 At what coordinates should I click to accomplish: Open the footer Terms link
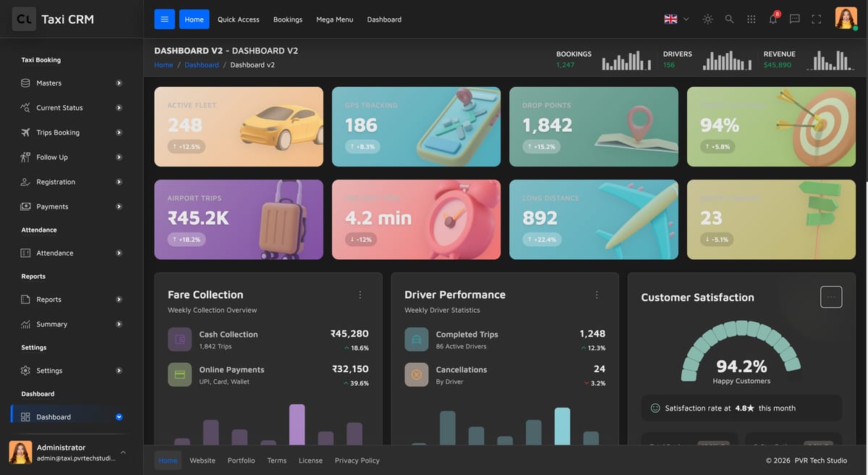(277, 461)
